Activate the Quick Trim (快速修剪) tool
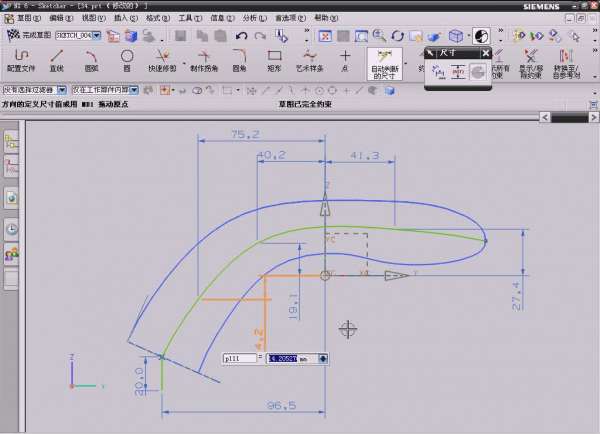Image resolution: width=600 pixels, height=434 pixels. coord(162,60)
